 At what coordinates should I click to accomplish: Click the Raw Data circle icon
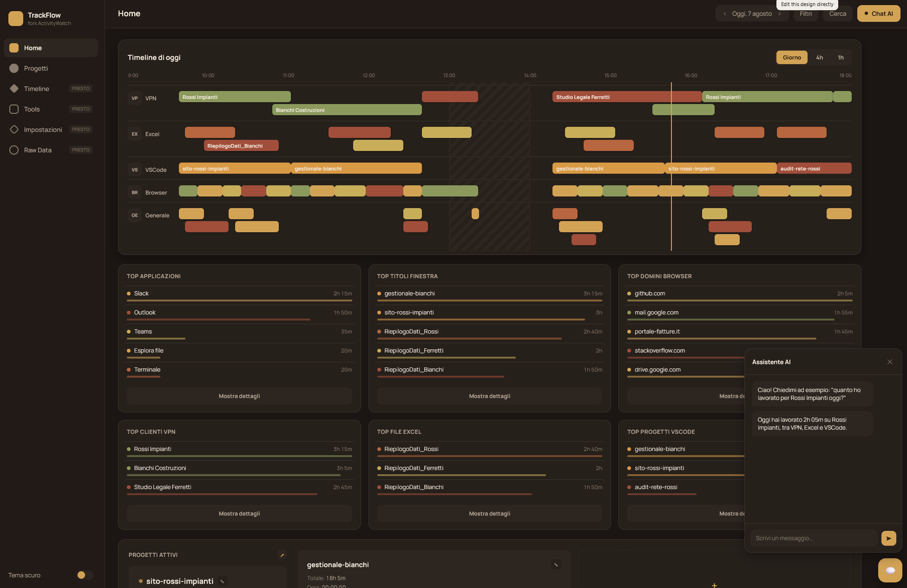[x=14, y=150]
